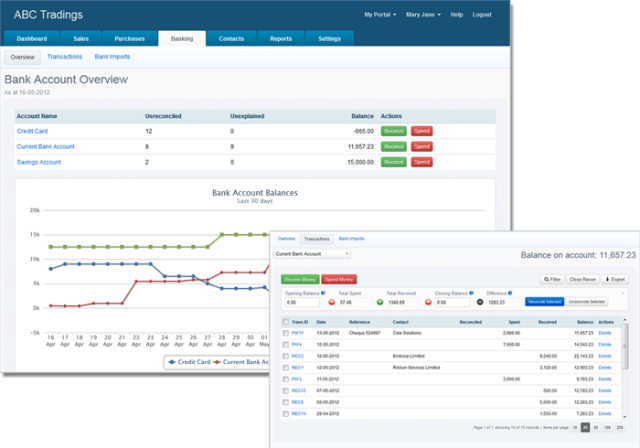Tick the checkbox for transaction PAY11
The width and height of the screenshot is (640, 448).
(x=286, y=333)
